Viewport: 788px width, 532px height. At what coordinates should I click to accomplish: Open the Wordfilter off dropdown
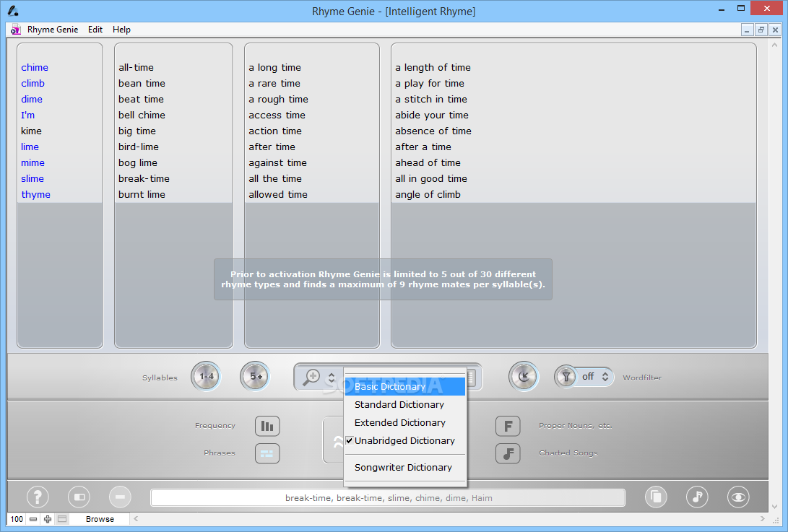[596, 377]
